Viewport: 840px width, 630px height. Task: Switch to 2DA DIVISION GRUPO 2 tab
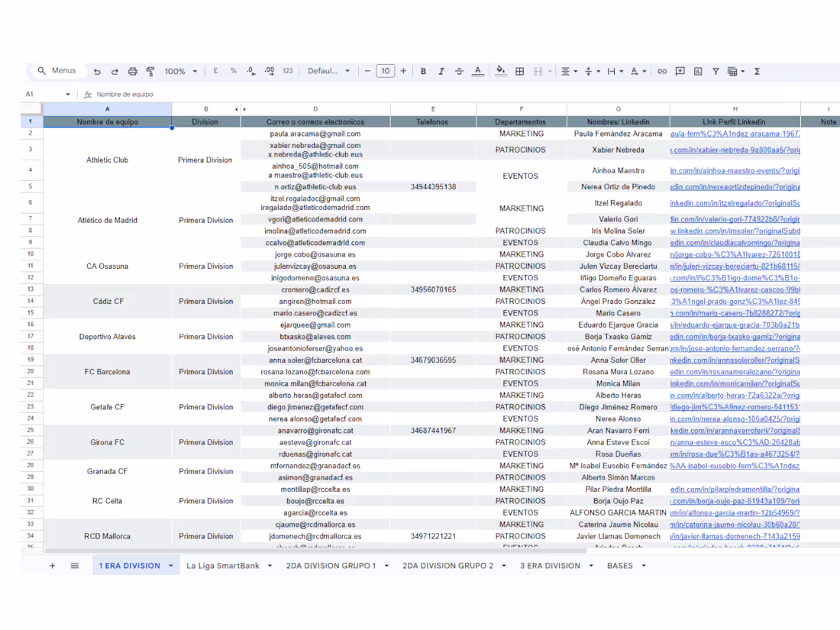click(x=447, y=566)
